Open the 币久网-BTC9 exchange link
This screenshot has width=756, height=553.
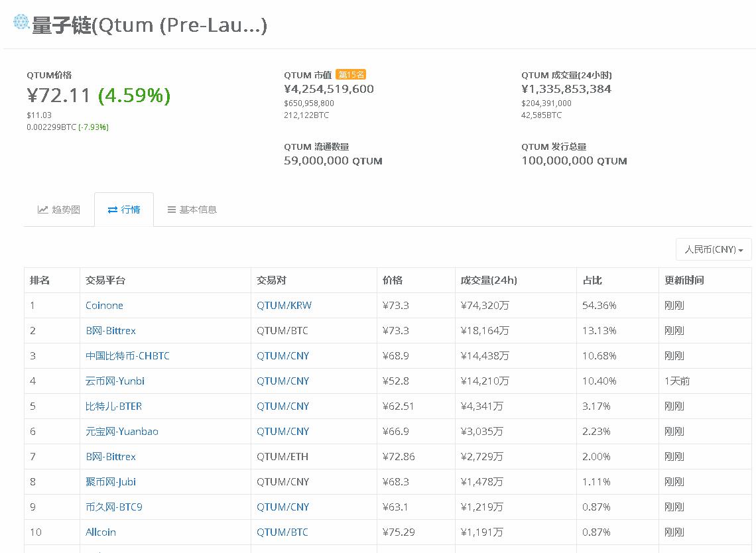pos(114,507)
